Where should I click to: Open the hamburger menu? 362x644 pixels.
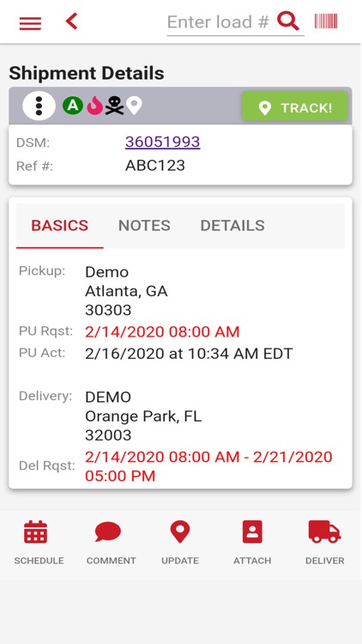(30, 23)
